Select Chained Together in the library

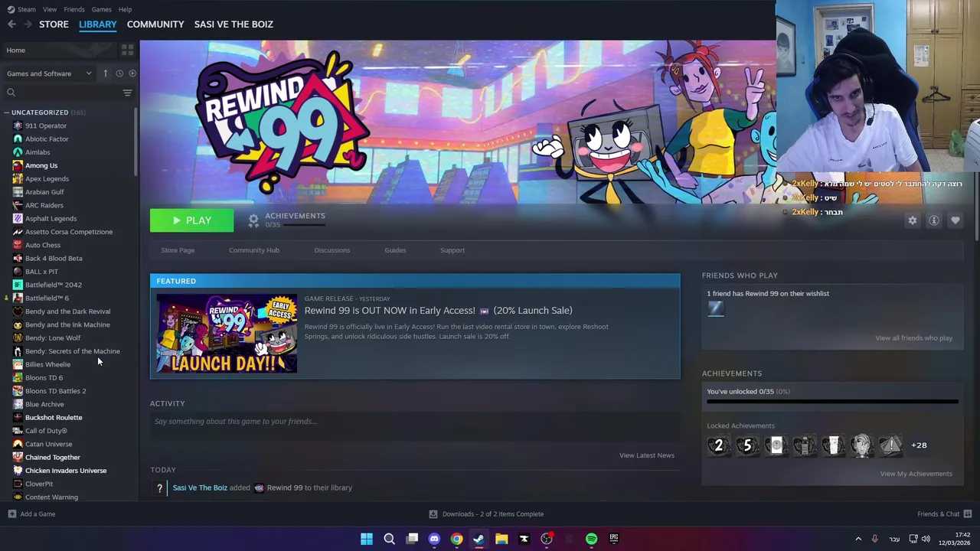point(52,457)
